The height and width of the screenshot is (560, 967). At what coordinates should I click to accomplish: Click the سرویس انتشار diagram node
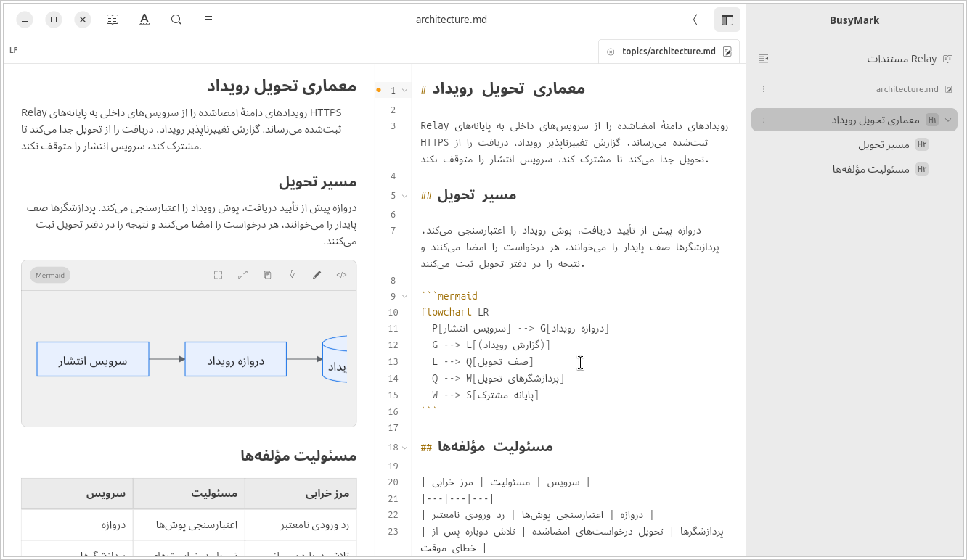[93, 359]
